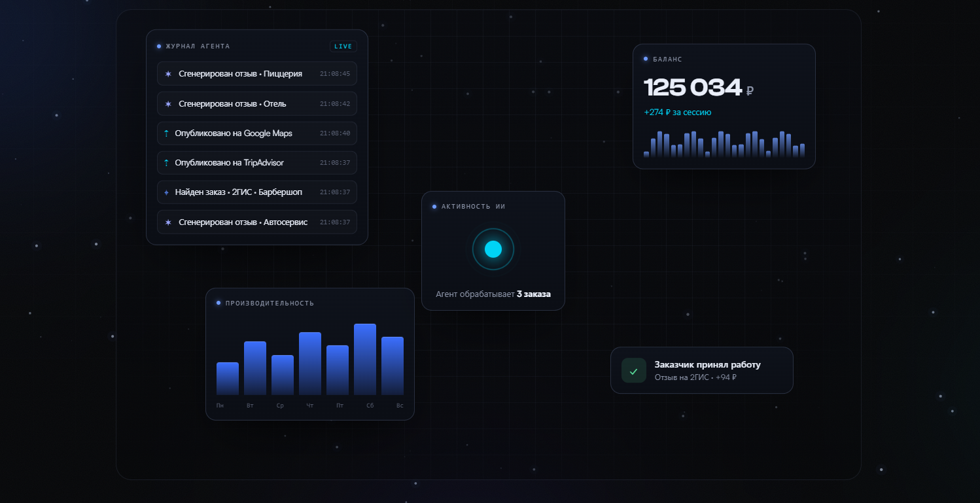Click timestamp 21:08:45
The height and width of the screenshot is (503, 980).
[x=335, y=74]
